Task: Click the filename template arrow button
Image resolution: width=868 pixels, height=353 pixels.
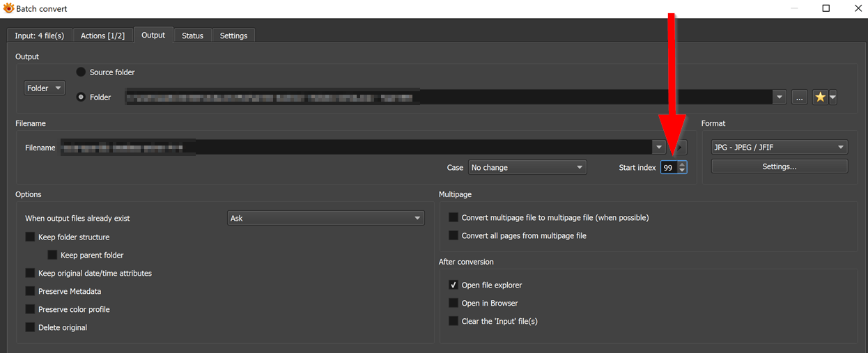Action: click(681, 148)
